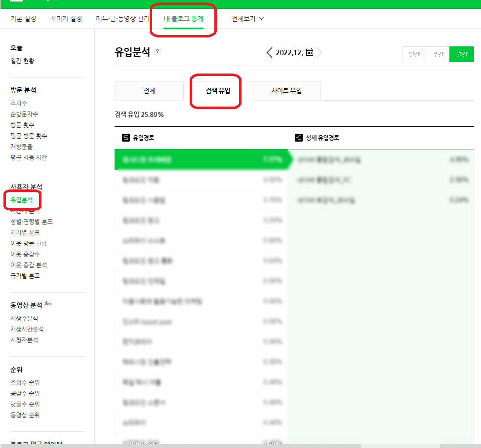Screen dimensions: 481x448
Task: Click the 순위 sidebar heading
Action: [17, 370]
